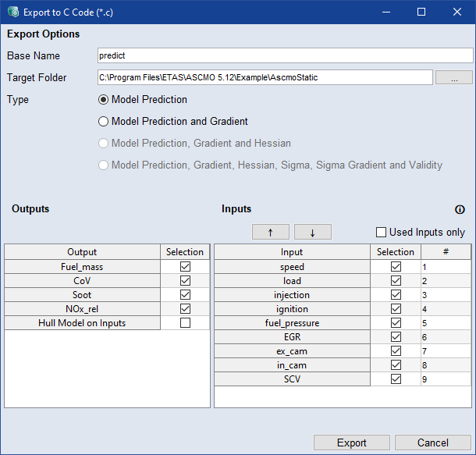This screenshot has height=455, width=476.
Task: Click the info icon above the Inputs table
Action: tap(460, 210)
